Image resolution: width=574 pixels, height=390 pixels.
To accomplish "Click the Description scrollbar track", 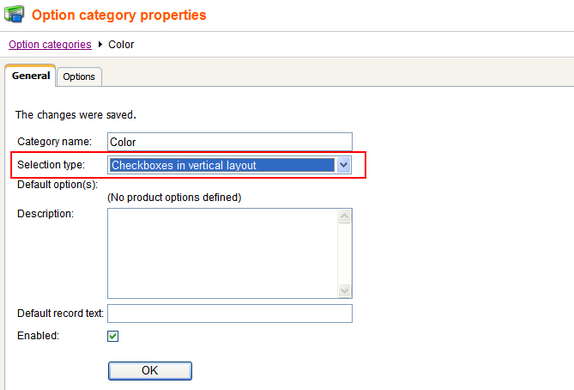I will click(x=344, y=253).
